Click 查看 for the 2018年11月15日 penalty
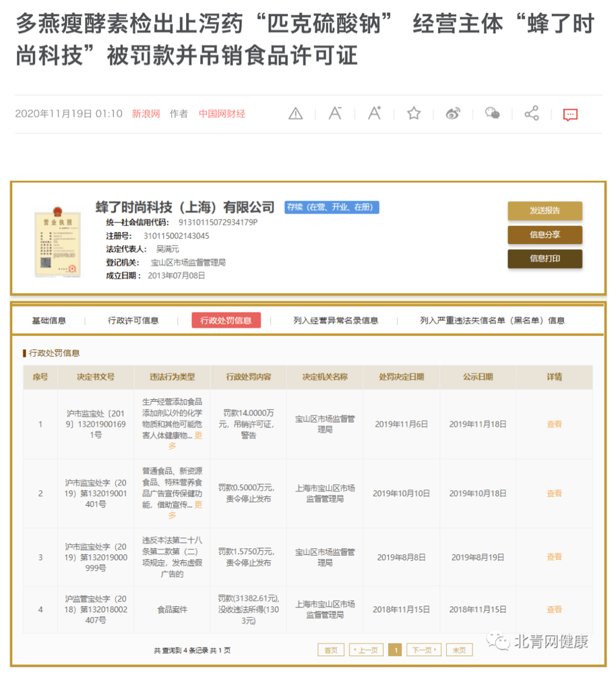Viewport: 616px width, 681px height. [555, 610]
